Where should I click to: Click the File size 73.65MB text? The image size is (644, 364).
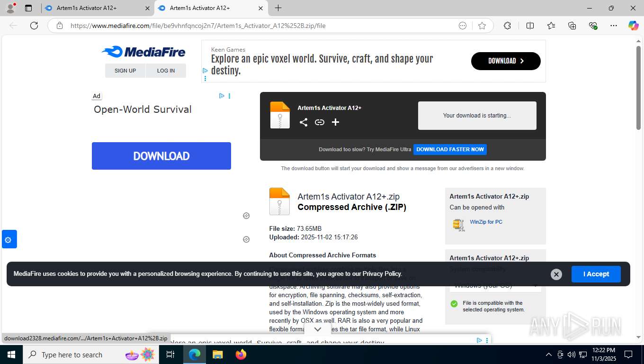click(x=295, y=228)
